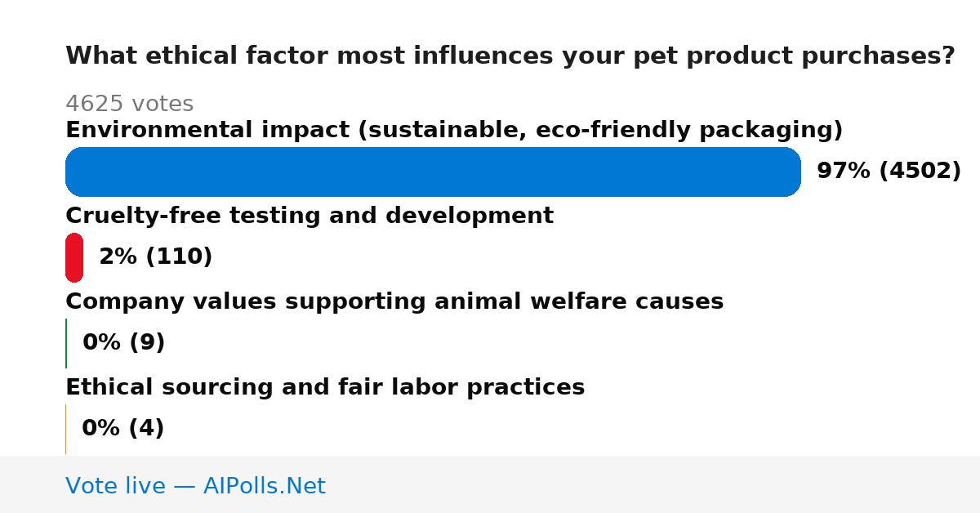980x513 pixels.
Task: Select Ethical sourcing and fair labor practices
Action: (325, 387)
